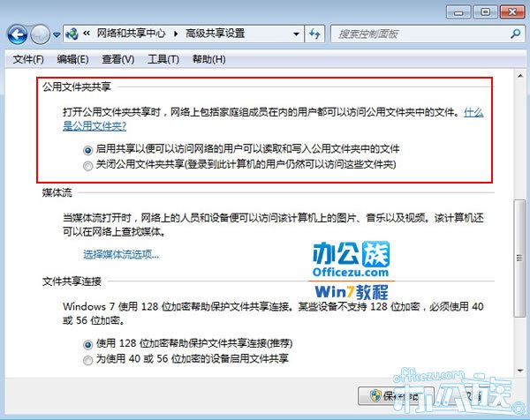The width and height of the screenshot is (530, 420).
Task: Click the magnifier search icon
Action: point(515,34)
